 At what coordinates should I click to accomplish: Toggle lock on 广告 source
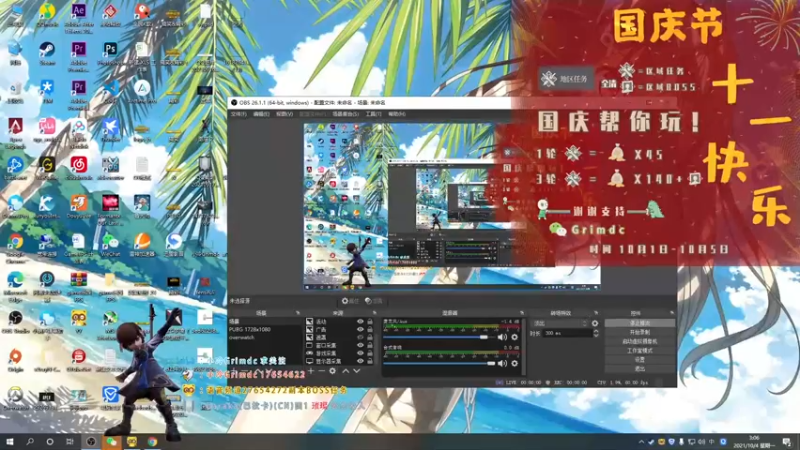pyautogui.click(x=370, y=330)
